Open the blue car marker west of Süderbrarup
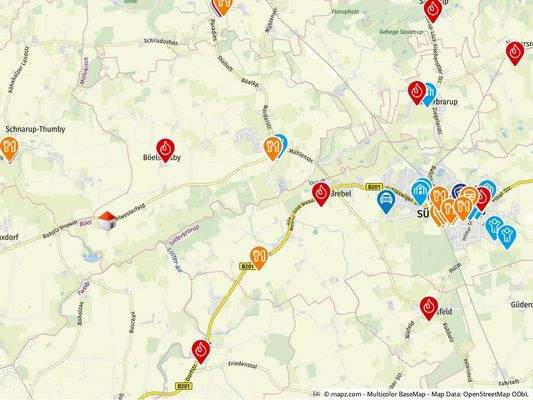The width and height of the screenshot is (533, 400). tap(386, 202)
